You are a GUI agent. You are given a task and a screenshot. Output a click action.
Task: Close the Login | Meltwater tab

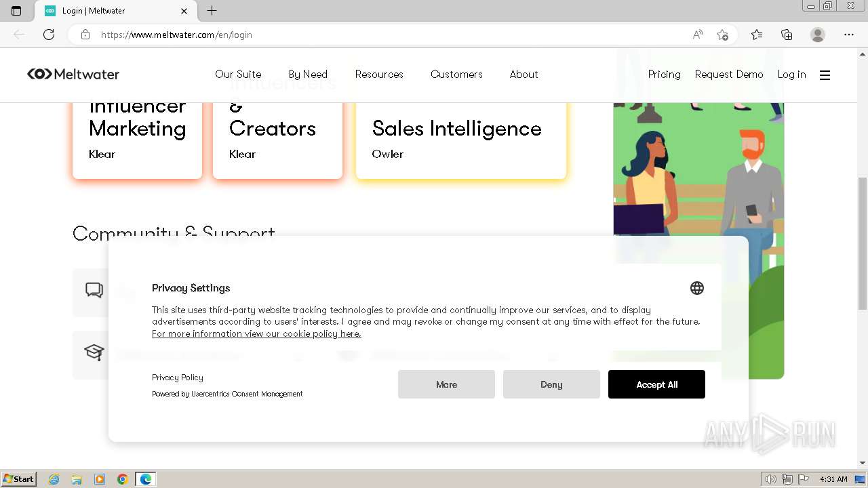(x=184, y=11)
